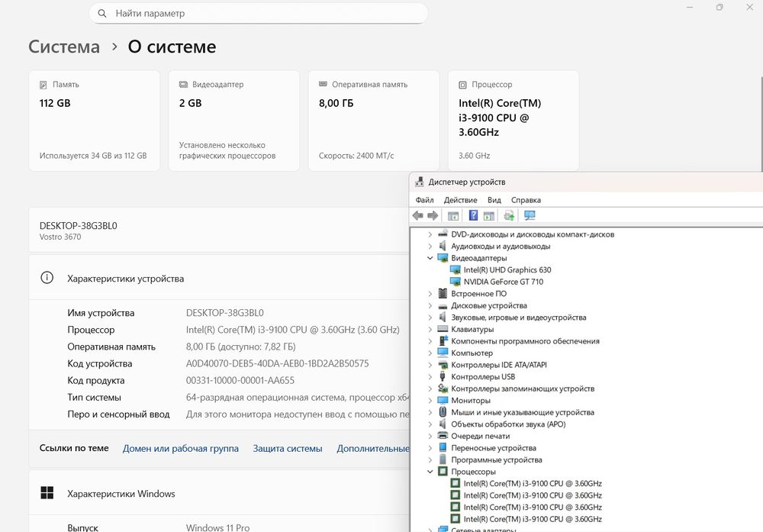Click the Windows logo beside Характеристики Windows
Image resolution: width=763 pixels, height=532 pixels.
[47, 493]
